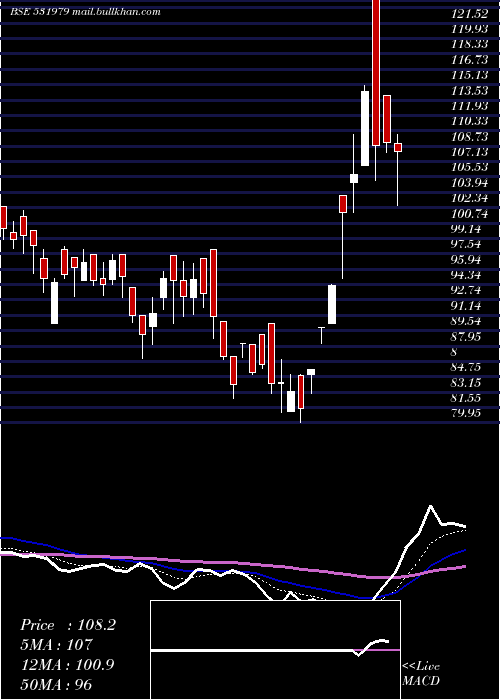Click the 87.95 price axis label
Screen dimensions: 500x700
tap(466, 336)
